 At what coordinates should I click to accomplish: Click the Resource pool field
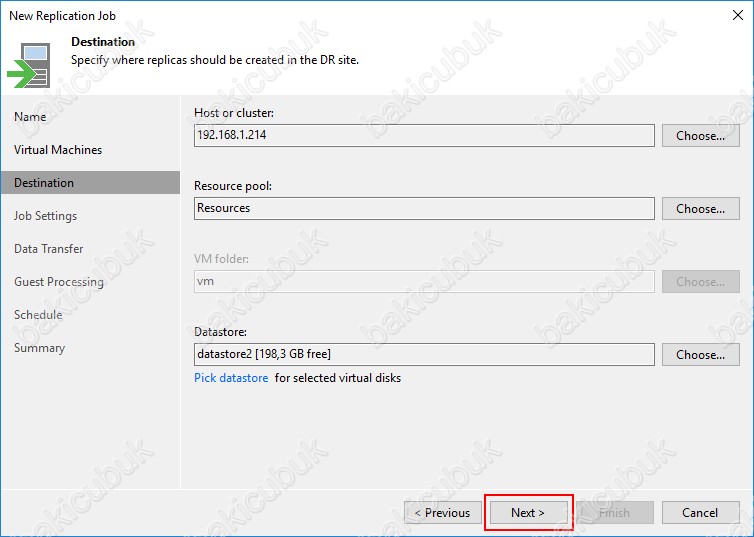click(x=424, y=209)
